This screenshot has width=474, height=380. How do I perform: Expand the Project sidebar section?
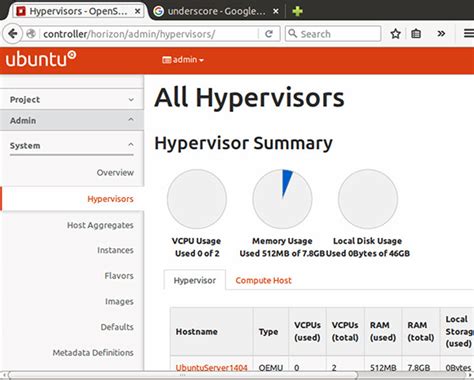pos(72,99)
